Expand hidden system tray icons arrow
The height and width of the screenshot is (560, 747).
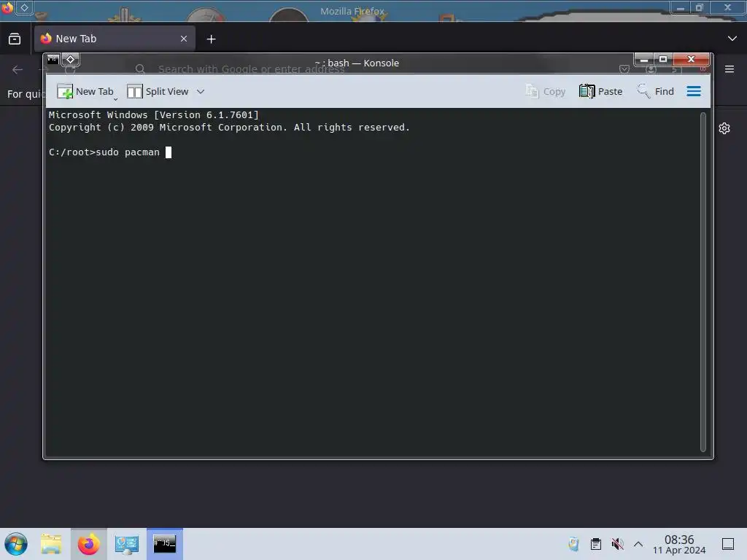[638, 544]
